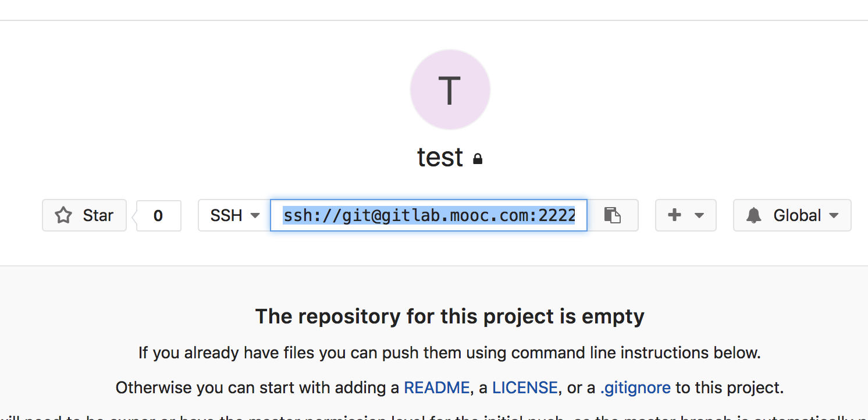Click the bell notification icon

754,215
